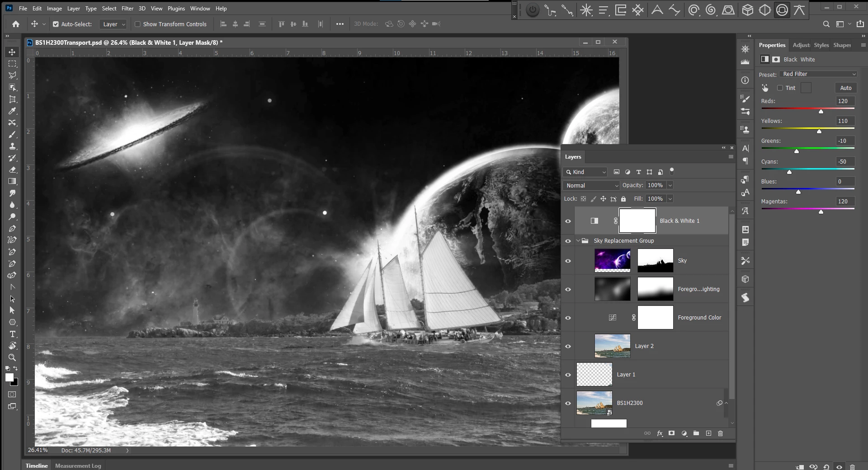Viewport: 868px width, 470px height.
Task: Toggle the Auto-Select checkbox
Action: click(56, 24)
